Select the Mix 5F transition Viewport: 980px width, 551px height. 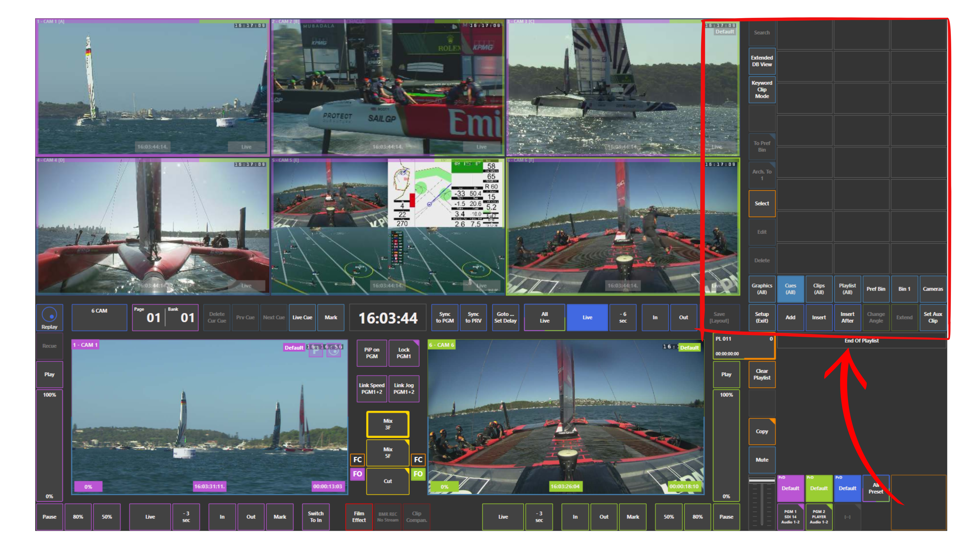tap(388, 453)
